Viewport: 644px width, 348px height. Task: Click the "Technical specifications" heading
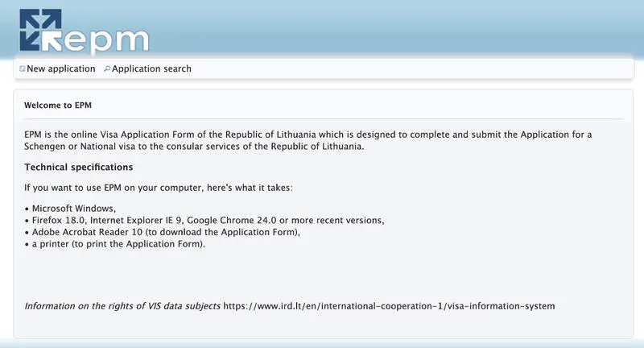pos(78,168)
